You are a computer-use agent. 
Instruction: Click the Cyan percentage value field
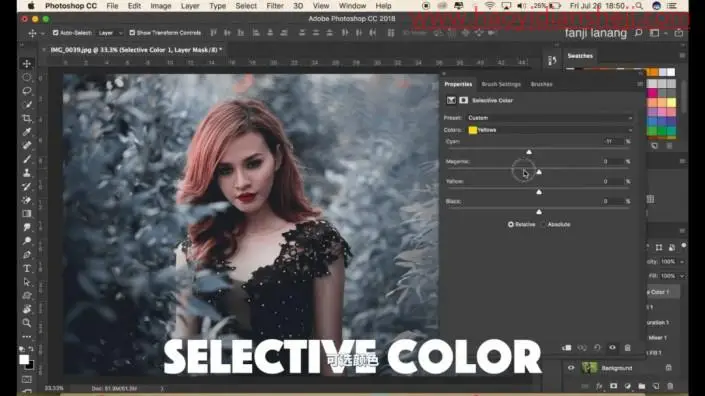pos(613,142)
